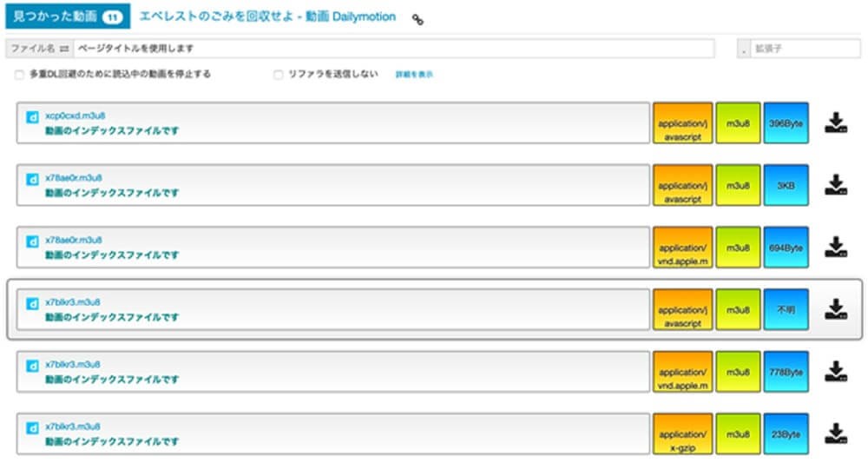This screenshot has height=463, width=868.
Task: Download the x7blkr3.m3u8 file with unknown size
Action: [835, 309]
